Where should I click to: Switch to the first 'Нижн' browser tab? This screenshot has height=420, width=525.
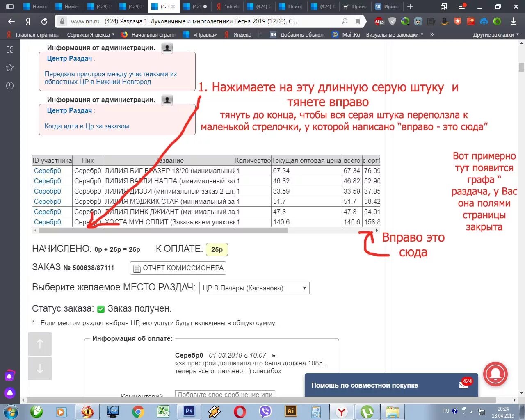tap(35, 6)
